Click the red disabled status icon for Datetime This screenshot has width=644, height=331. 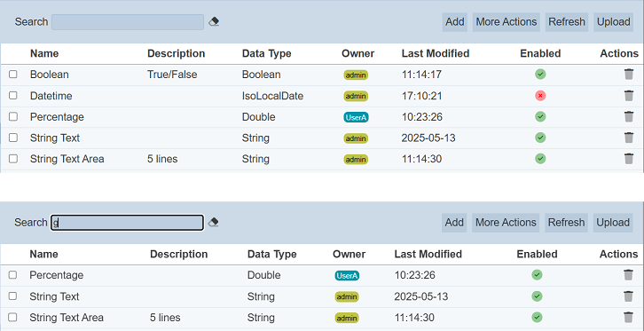tap(540, 96)
